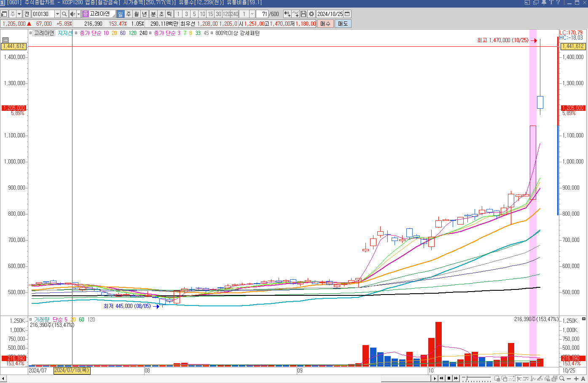The height and width of the screenshot is (383, 588).
Task: Click the 고려아연 legend label in chart
Action: 44,33
